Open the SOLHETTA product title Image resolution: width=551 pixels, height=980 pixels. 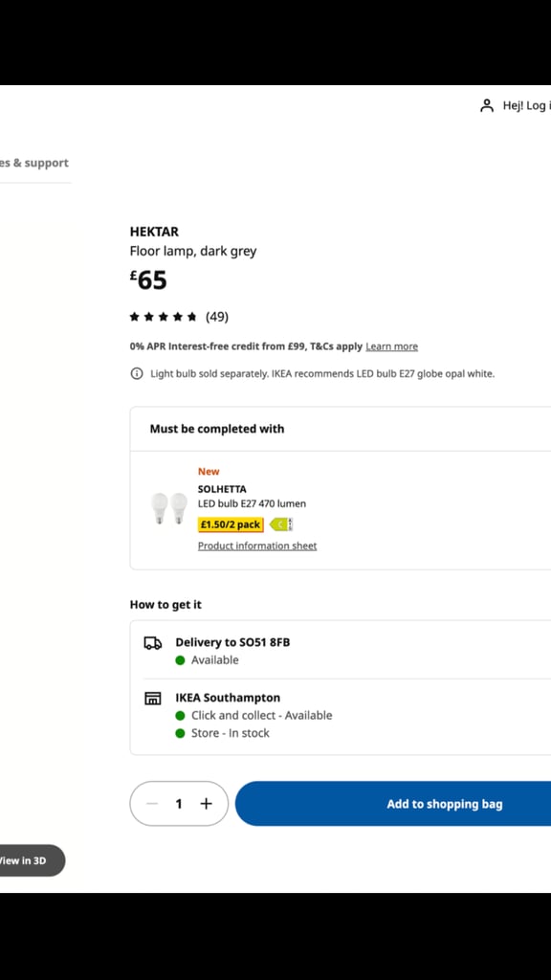[222, 489]
